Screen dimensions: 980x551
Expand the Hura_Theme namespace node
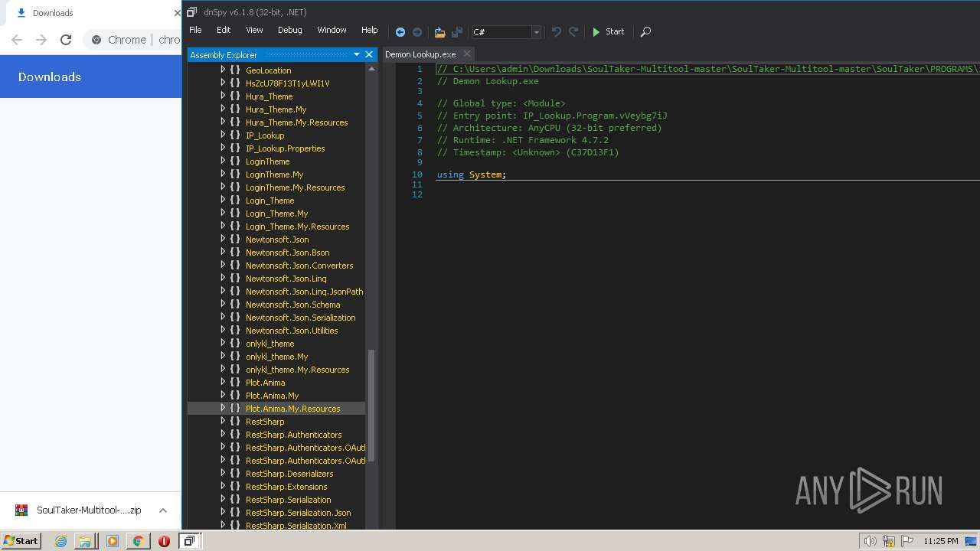point(223,96)
